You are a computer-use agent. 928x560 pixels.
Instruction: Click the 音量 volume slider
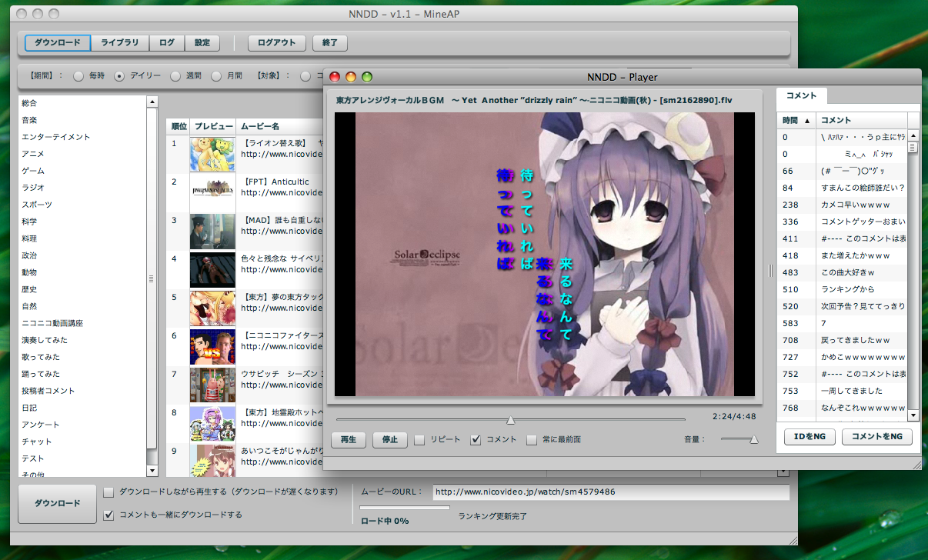click(739, 439)
